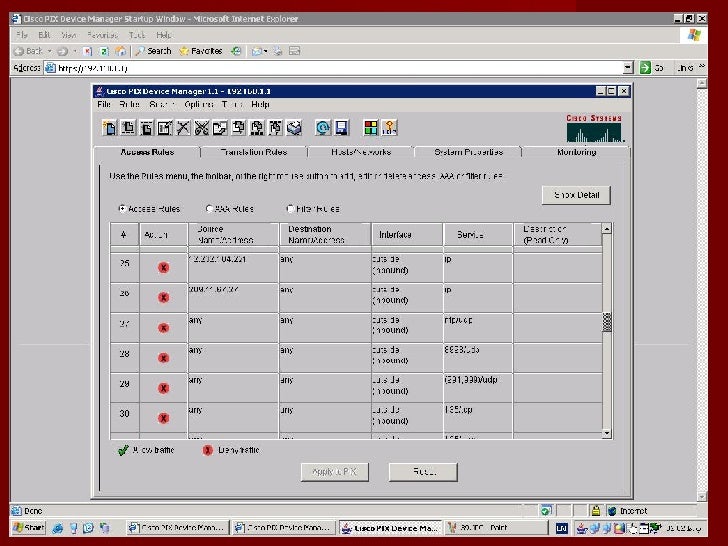
Task: Switch to the Translation Rules tab
Action: click(x=254, y=152)
